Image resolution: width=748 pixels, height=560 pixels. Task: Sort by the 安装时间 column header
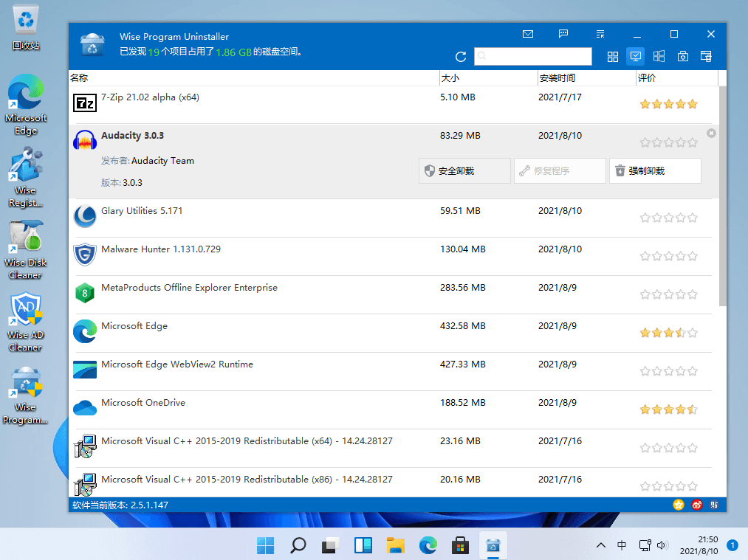point(587,77)
